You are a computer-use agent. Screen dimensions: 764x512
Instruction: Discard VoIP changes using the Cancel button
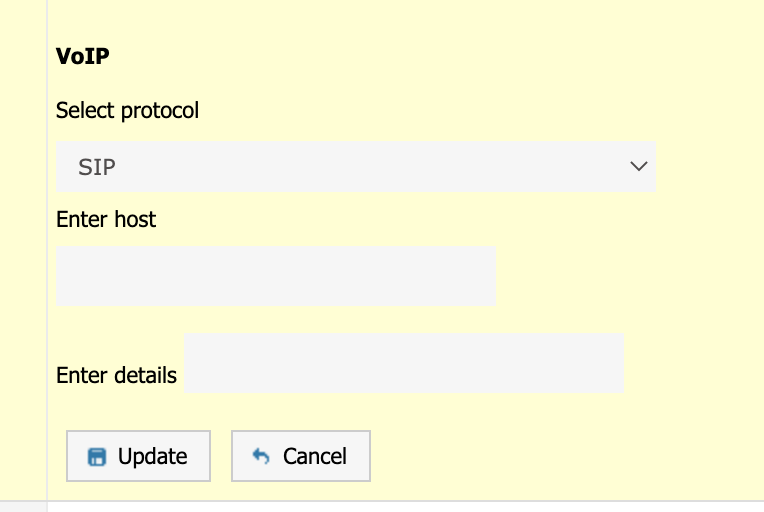(301, 457)
